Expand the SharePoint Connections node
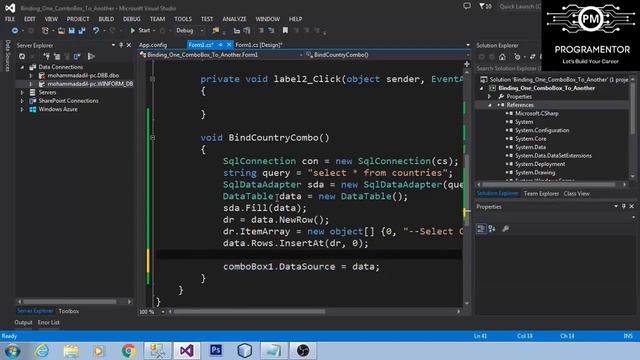The image size is (640, 360). click(x=22, y=101)
